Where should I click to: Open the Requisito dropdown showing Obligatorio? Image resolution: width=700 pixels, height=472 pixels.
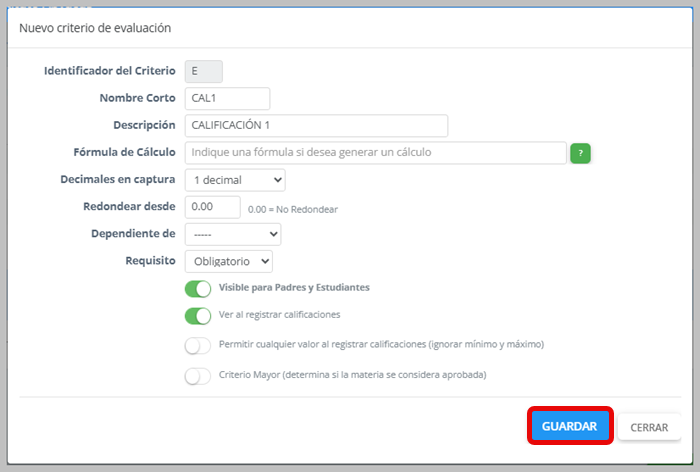coord(229,261)
